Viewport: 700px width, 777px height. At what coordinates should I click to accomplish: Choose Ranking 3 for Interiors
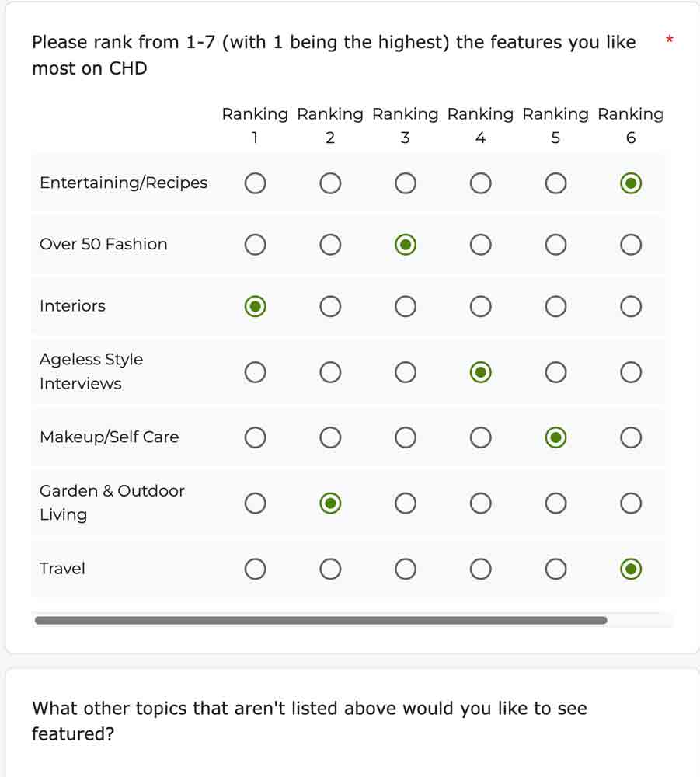[x=405, y=306]
